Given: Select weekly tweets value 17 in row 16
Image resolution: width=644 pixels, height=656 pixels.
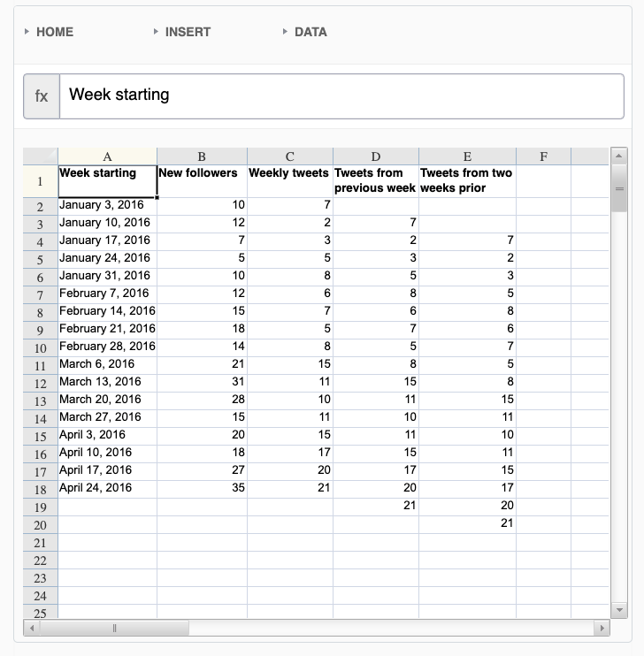Looking at the screenshot, I should coord(290,454).
